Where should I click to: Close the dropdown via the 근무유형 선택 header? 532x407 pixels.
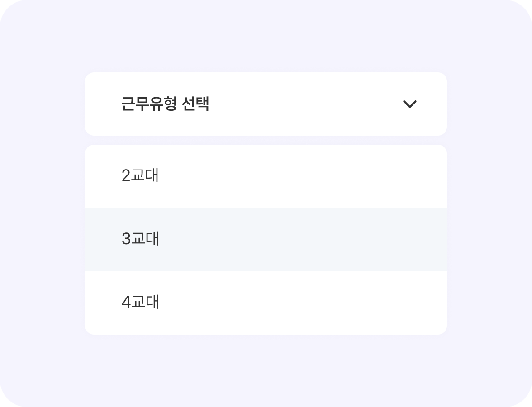[266, 104]
